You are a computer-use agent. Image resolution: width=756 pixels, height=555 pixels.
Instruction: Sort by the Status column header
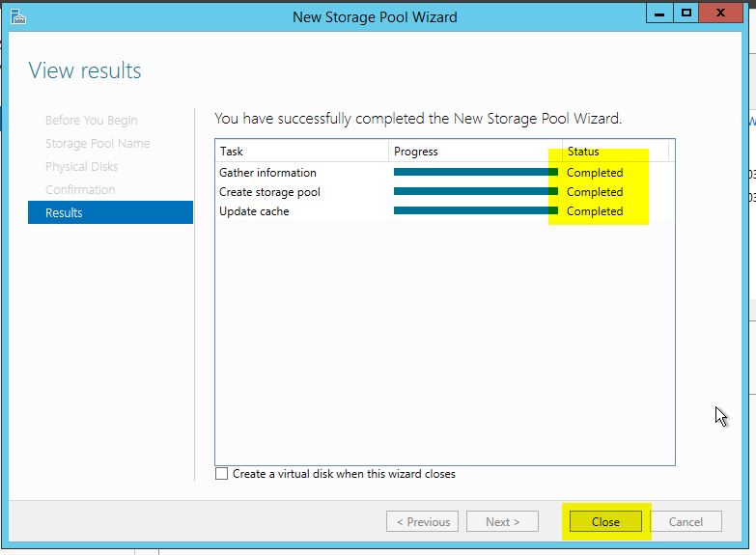[x=615, y=151]
